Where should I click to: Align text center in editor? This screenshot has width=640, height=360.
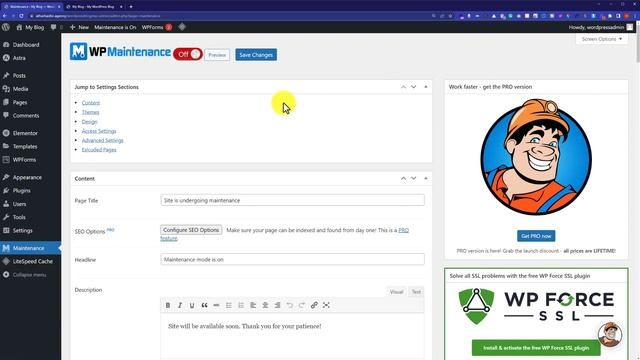(x=265, y=305)
